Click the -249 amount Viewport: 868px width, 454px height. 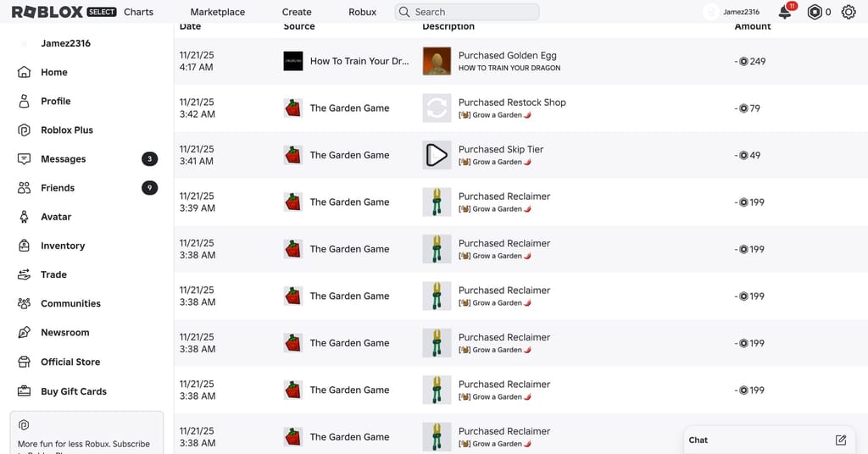point(750,61)
